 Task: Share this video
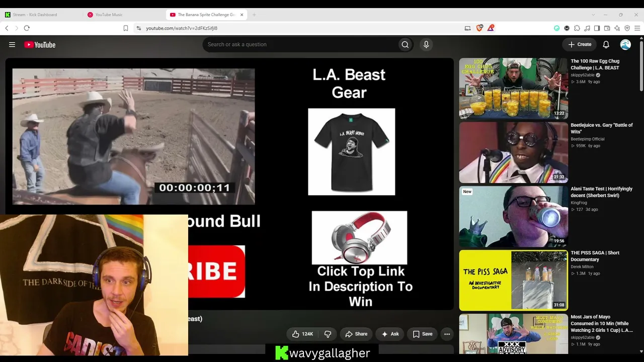coord(356,334)
